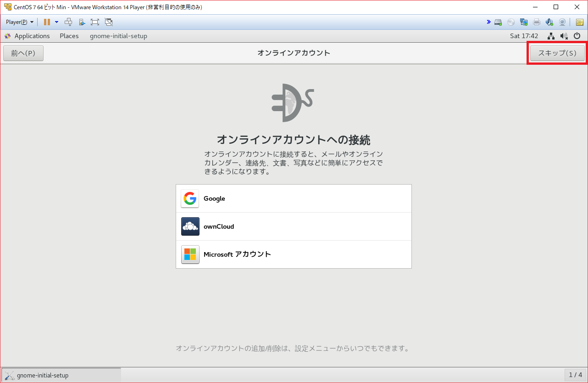Open the power menu icon in the top panel
The image size is (588, 383).
coord(577,36)
